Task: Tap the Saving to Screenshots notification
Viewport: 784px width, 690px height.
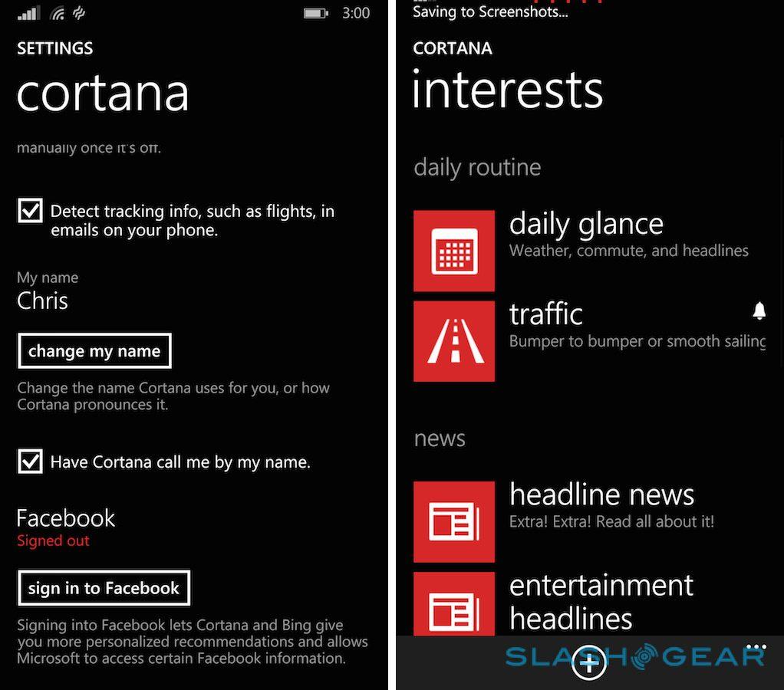Action: (490, 11)
